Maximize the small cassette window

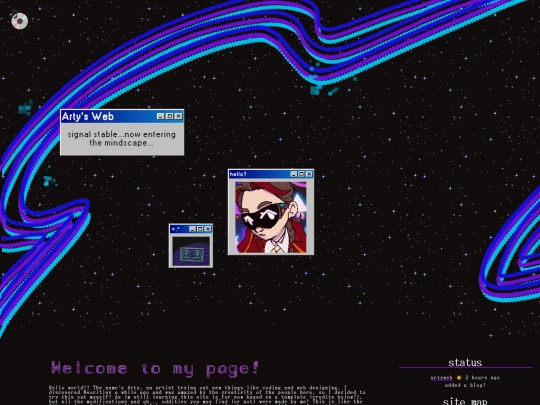tap(200, 229)
